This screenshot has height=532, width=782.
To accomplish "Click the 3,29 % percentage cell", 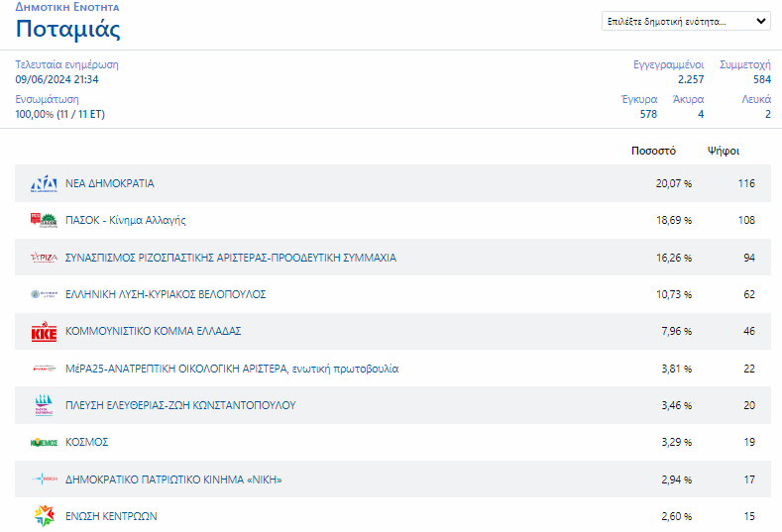I will click(x=677, y=442).
